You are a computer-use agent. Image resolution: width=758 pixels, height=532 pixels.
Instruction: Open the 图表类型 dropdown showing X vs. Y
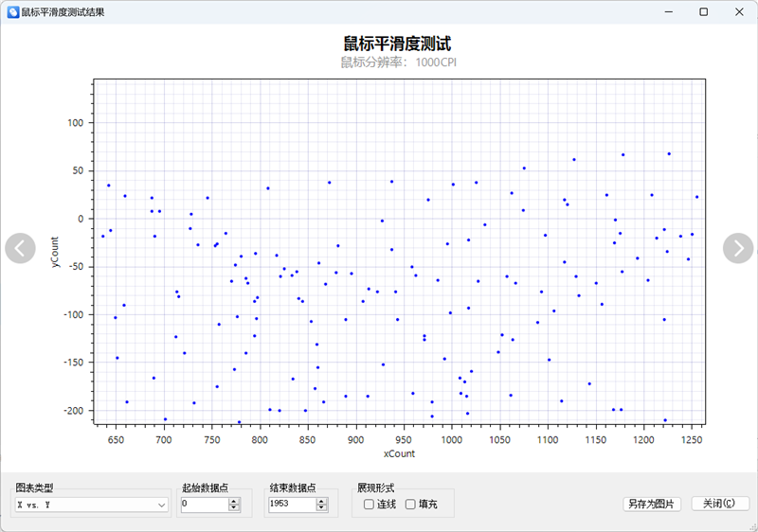pyautogui.click(x=91, y=505)
